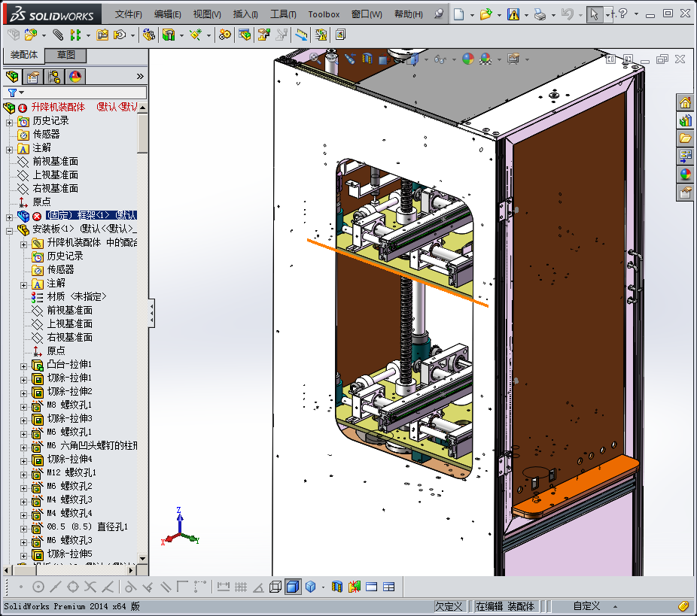697x616 pixels.
Task: Collapse the left panel via splitter handle
Action: (x=151, y=313)
